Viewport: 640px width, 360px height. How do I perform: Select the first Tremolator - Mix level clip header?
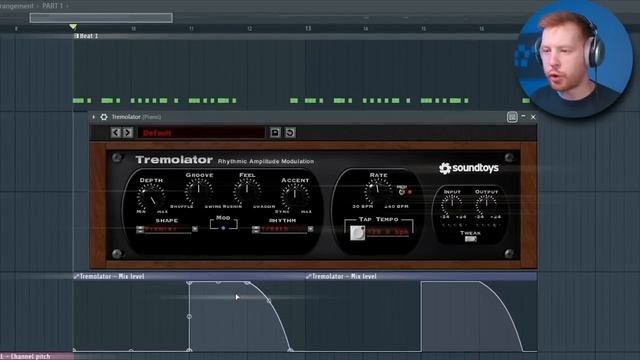click(x=189, y=276)
